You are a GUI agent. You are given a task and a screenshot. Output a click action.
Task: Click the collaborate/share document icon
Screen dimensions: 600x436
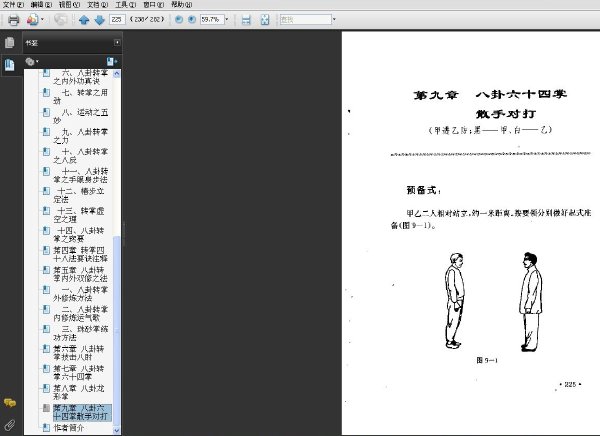tap(33, 20)
